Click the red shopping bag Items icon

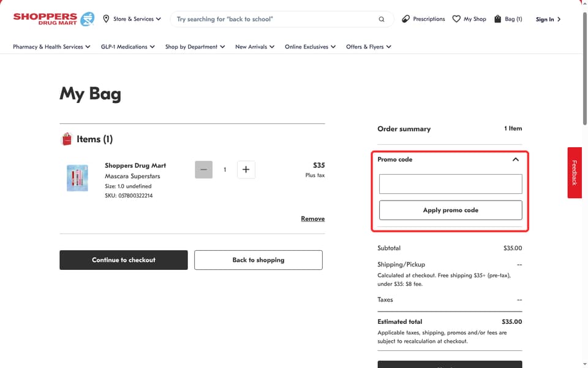(x=67, y=139)
